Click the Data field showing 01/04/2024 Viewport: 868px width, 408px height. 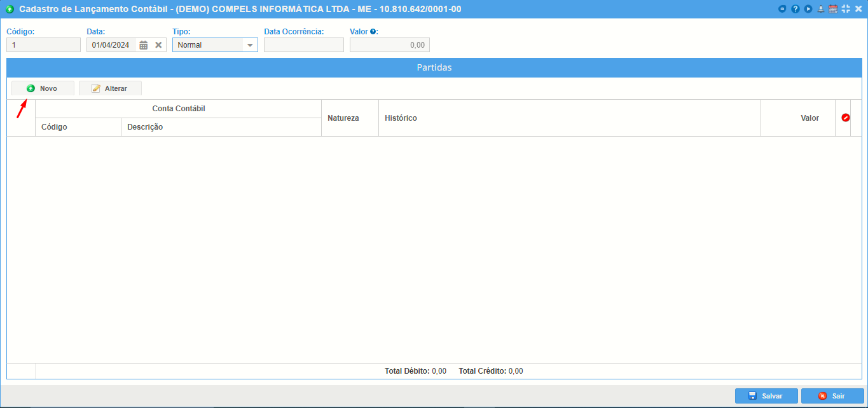pyautogui.click(x=111, y=45)
